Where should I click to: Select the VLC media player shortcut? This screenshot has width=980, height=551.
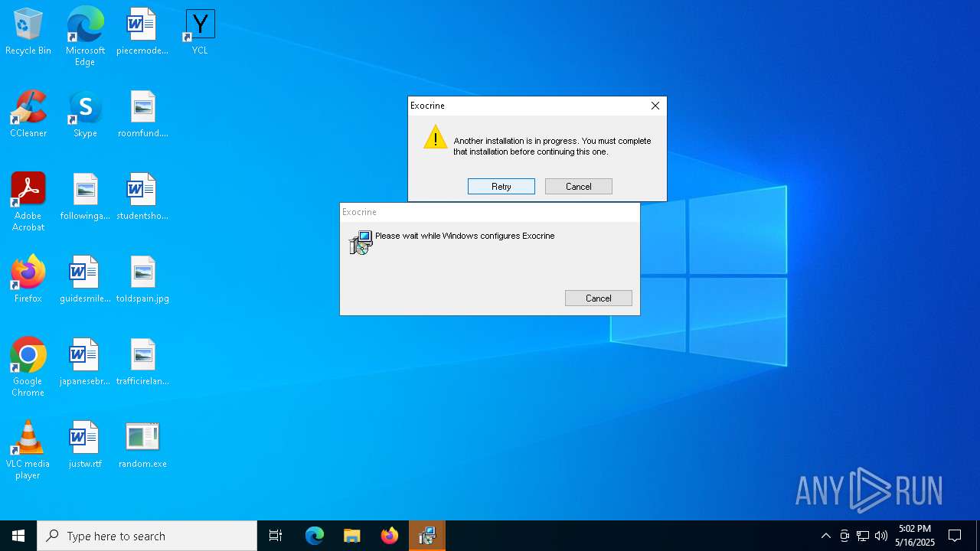28,450
